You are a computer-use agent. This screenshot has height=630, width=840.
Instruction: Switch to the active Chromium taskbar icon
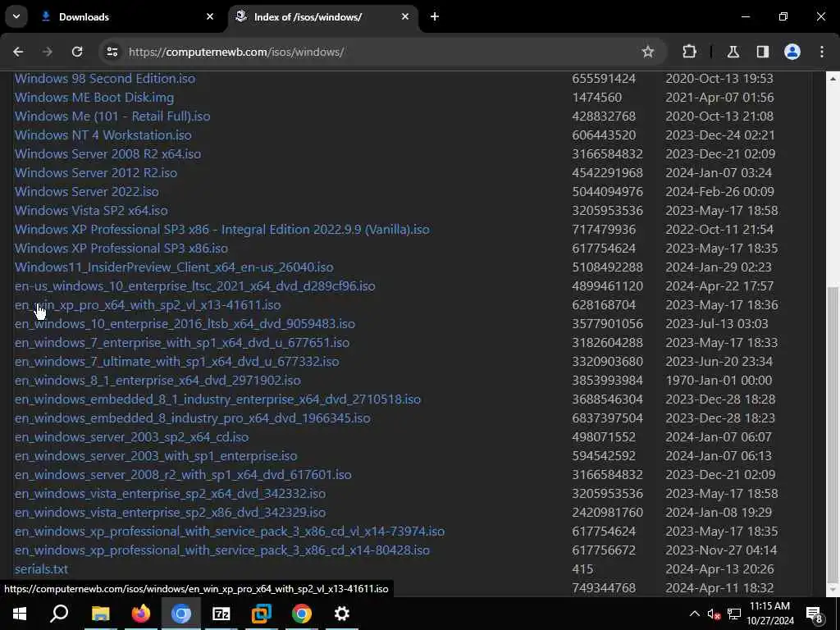(181, 614)
